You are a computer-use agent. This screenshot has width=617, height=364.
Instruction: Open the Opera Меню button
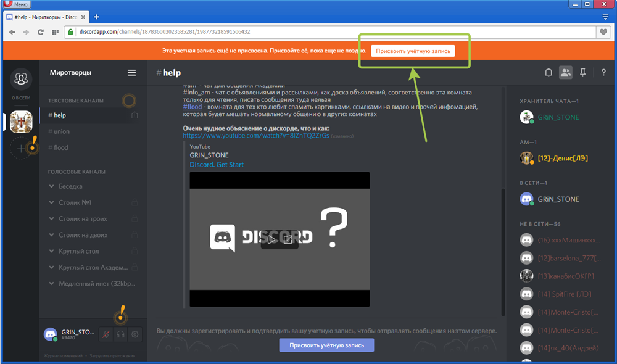pos(16,4)
